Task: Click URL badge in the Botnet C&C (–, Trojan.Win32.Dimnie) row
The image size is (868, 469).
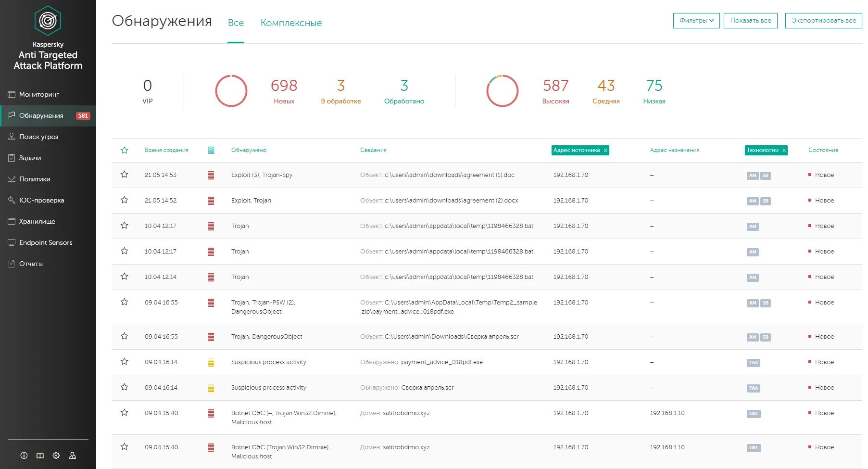Action: click(754, 414)
